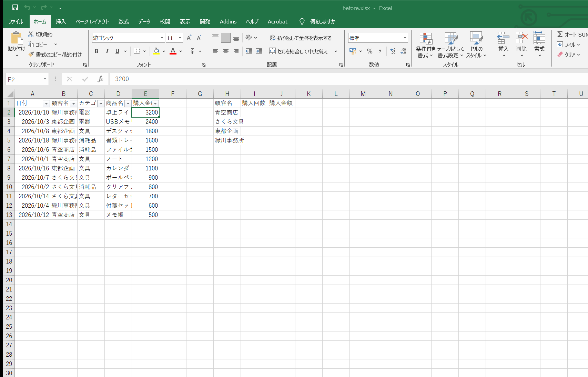Increase font size with large A icon

click(189, 38)
